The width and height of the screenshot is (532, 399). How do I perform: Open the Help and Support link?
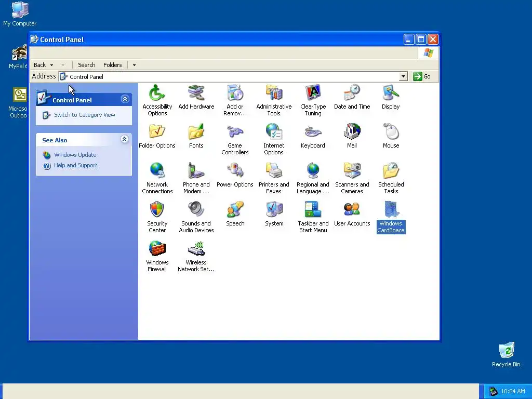[x=75, y=165]
